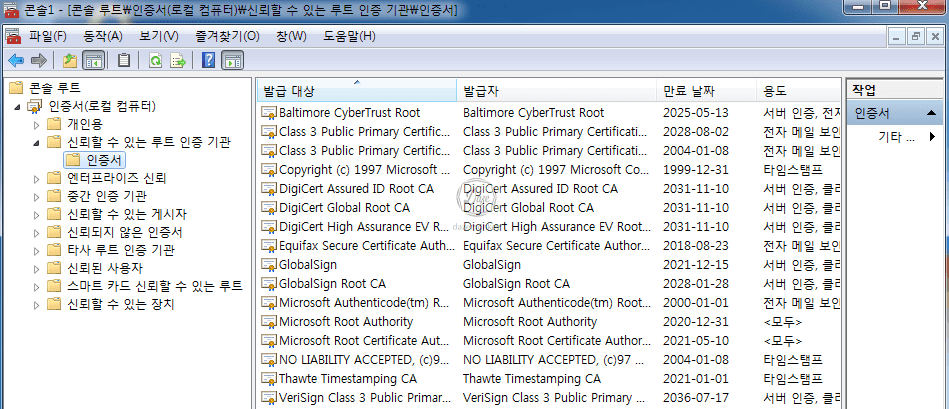Click the 2025-05-13 date of Baltimore row
The image size is (949, 409).
(696, 113)
